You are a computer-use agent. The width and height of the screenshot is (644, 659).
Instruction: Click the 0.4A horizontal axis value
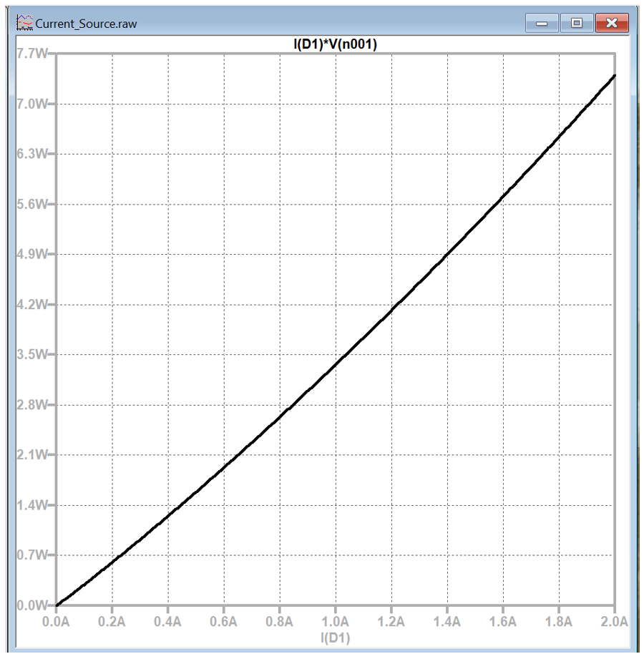tap(167, 621)
